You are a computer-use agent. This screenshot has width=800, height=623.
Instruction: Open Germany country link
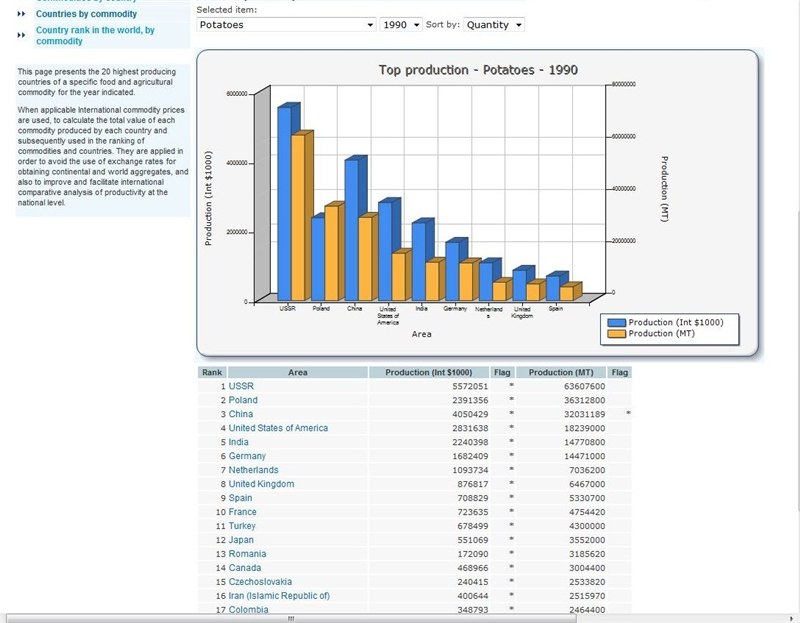[x=247, y=456]
